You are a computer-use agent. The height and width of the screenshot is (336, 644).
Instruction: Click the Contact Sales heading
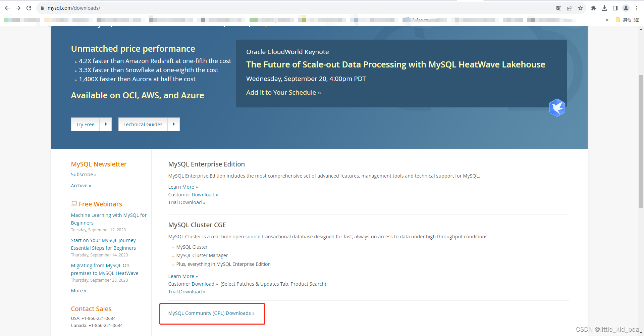click(x=91, y=309)
